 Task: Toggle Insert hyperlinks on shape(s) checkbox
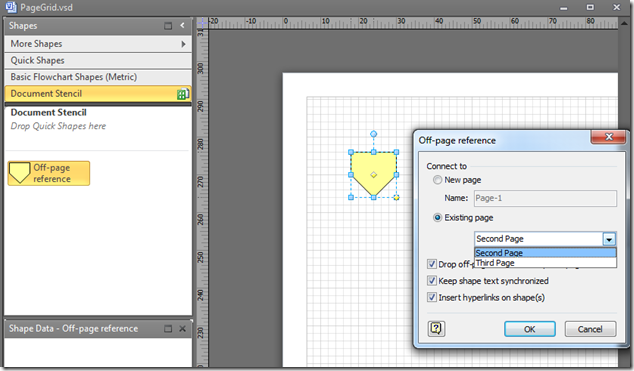pos(432,297)
